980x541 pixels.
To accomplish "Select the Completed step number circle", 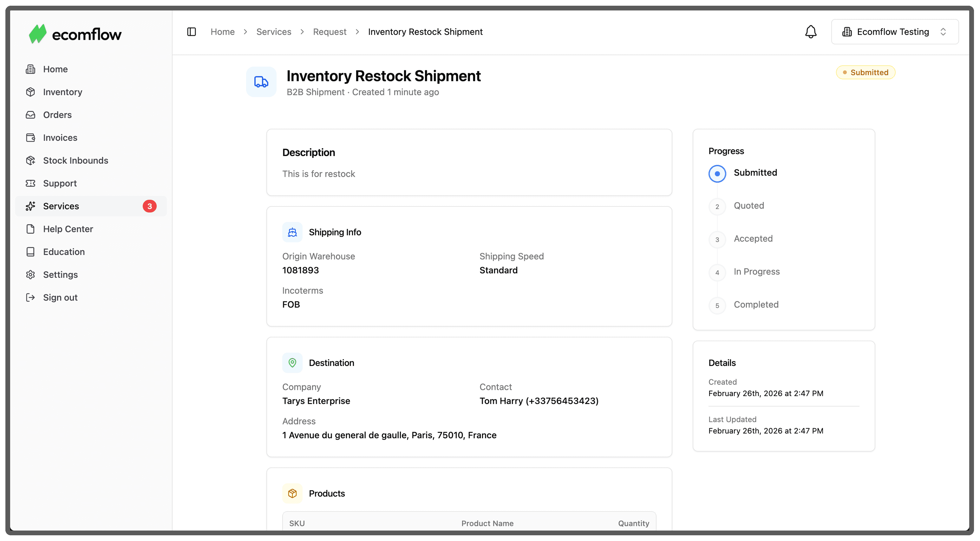I will coord(717,305).
